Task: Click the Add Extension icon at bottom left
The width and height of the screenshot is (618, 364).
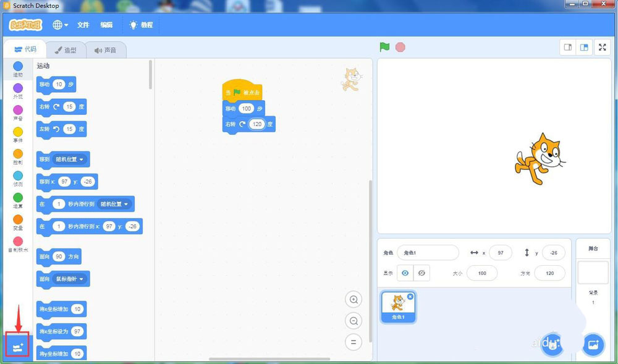Action: pyautogui.click(x=16, y=345)
